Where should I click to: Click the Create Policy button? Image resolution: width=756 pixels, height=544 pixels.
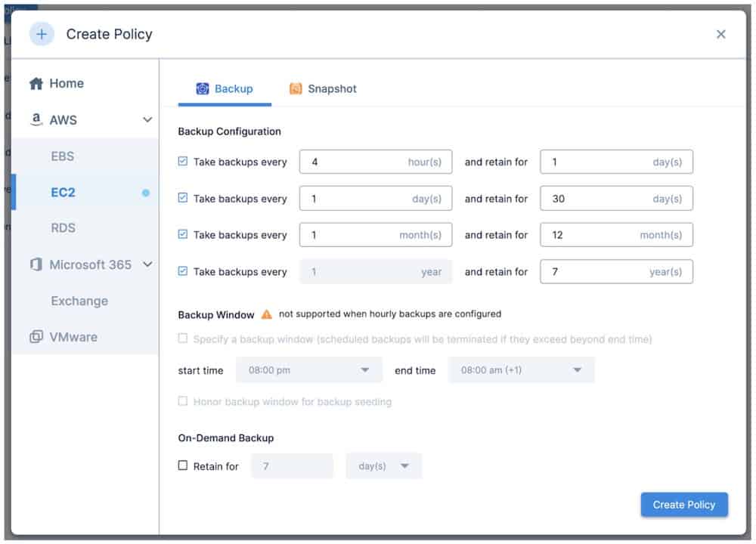pos(683,505)
